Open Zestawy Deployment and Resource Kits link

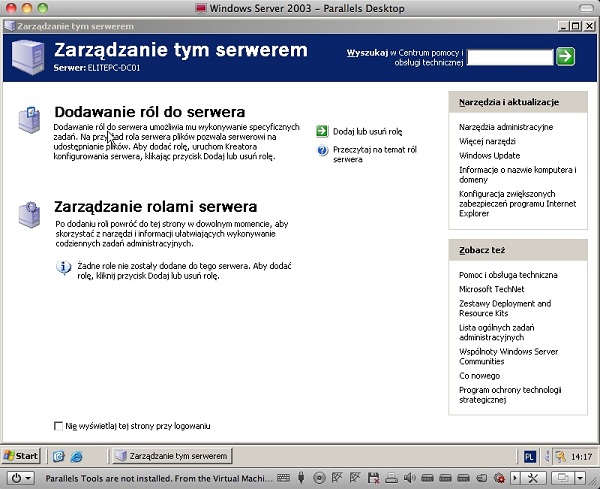pyautogui.click(x=505, y=308)
